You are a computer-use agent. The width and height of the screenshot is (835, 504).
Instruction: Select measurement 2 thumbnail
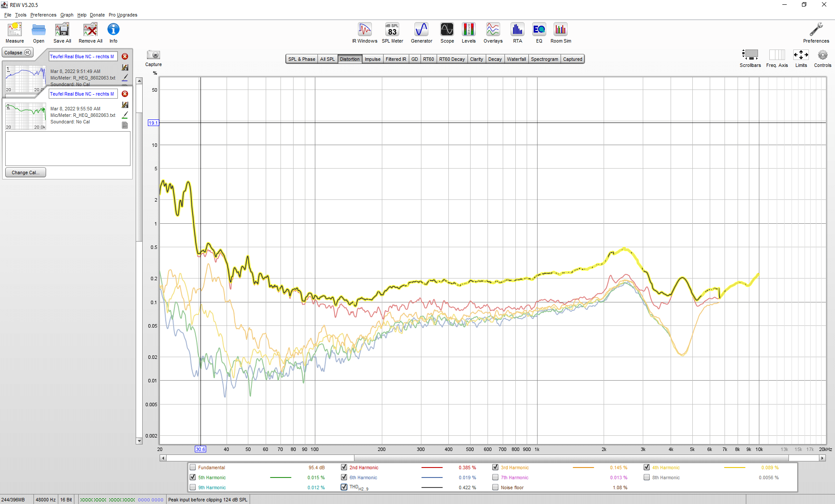pyautogui.click(x=26, y=116)
